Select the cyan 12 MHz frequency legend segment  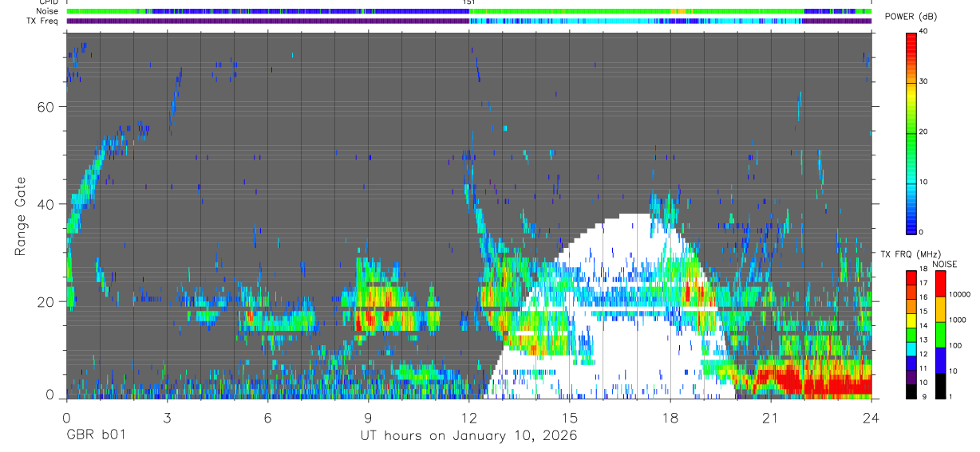pos(911,348)
